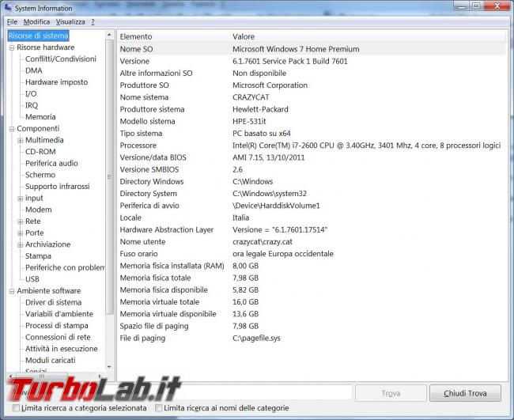Select the Modello sistema row
The height and width of the screenshot is (420, 514).
[x=312, y=121]
